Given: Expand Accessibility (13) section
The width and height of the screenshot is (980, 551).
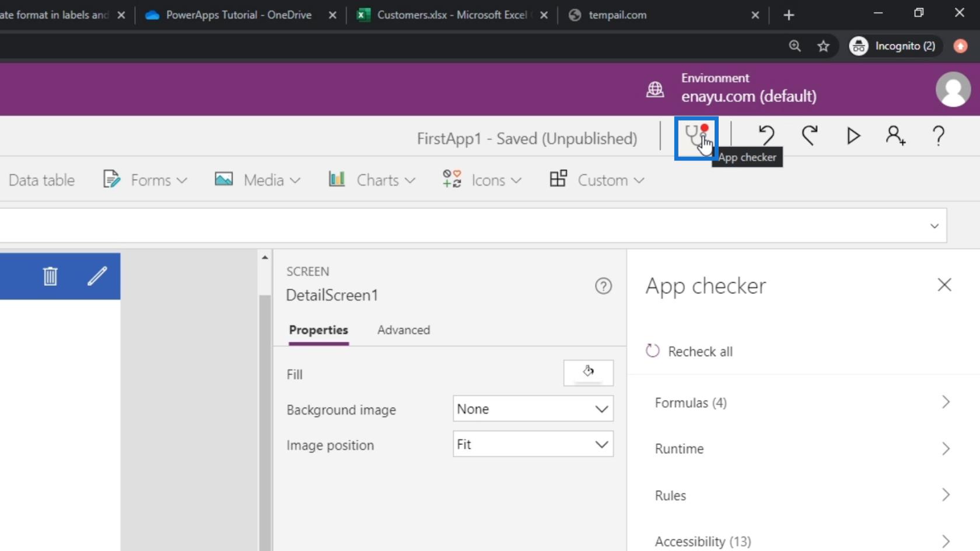Looking at the screenshot, I should (x=803, y=541).
